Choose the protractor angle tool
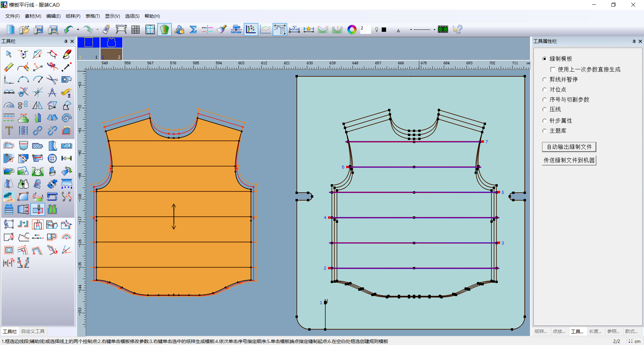The height and width of the screenshot is (345, 644). point(9,105)
